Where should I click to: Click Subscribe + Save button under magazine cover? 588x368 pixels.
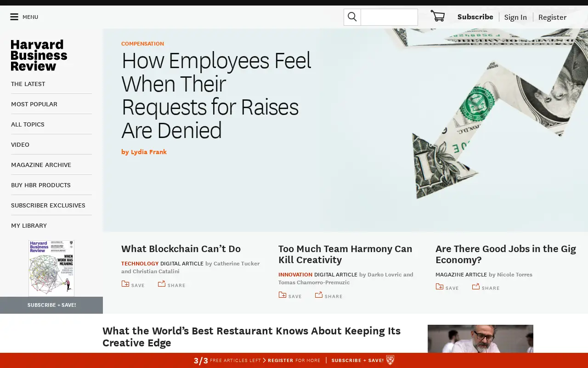[x=51, y=305]
